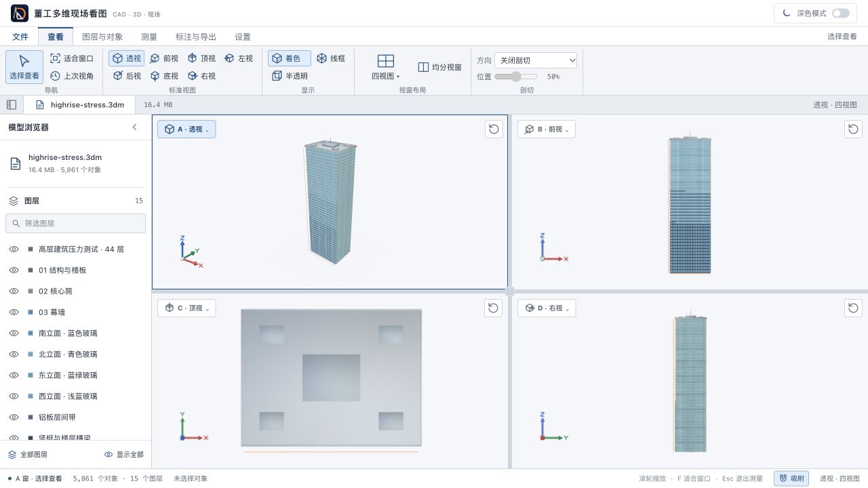Collapse the 模型浏览器 panel
Image resolution: width=868 pixels, height=488 pixels.
click(x=134, y=127)
